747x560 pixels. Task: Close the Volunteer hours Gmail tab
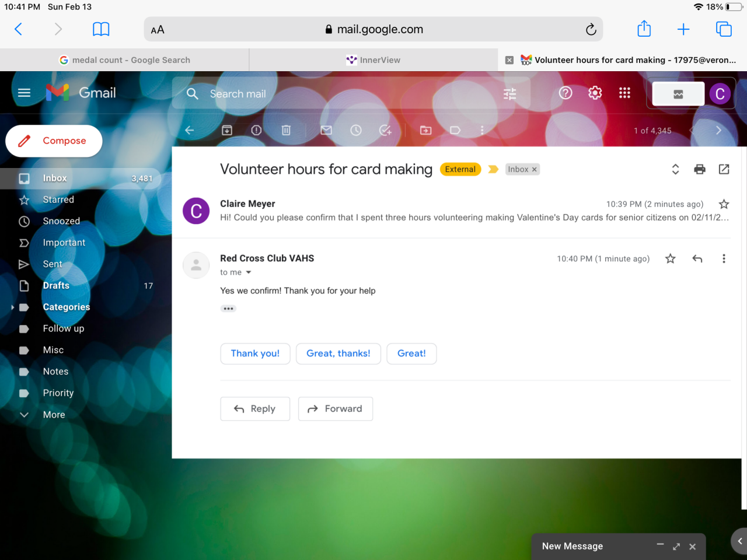coord(509,60)
